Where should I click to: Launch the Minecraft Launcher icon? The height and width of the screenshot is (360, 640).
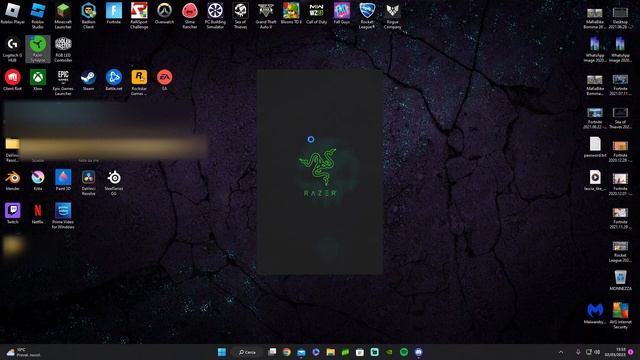[63, 16]
